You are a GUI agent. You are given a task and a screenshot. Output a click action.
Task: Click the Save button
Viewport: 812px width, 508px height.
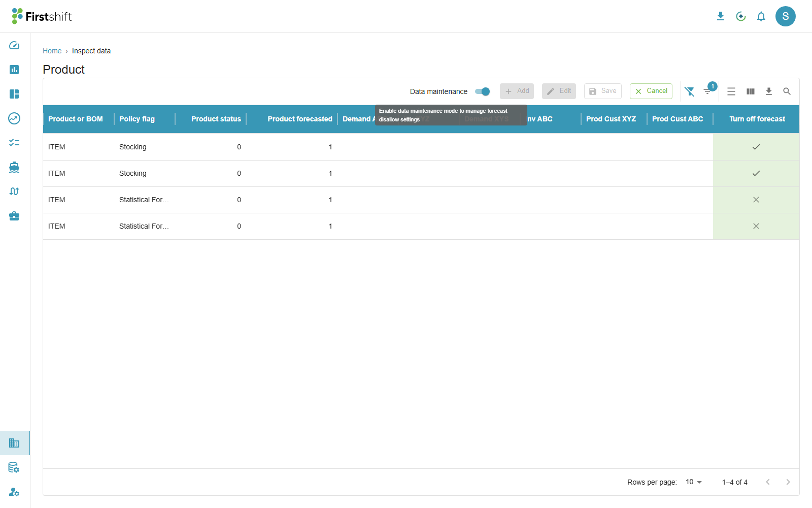coord(603,91)
